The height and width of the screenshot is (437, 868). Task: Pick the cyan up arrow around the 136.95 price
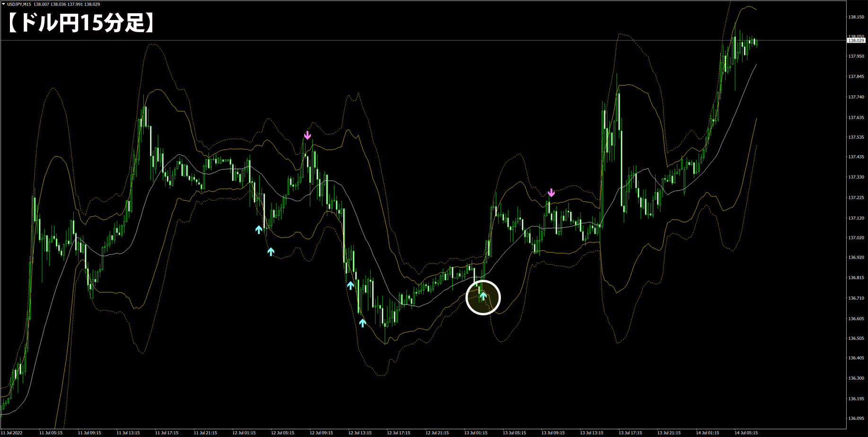tap(271, 251)
